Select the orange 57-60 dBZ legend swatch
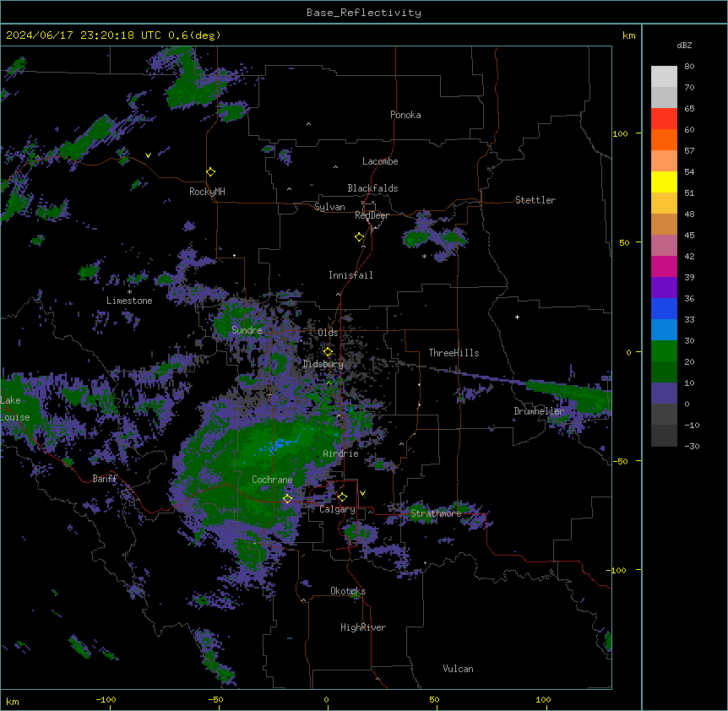Screen dimensions: 728x711 point(664,139)
